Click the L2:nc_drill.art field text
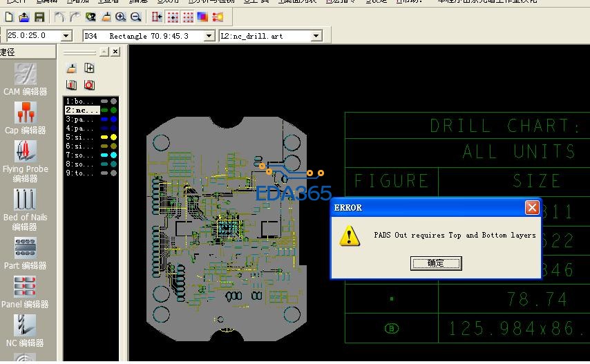The height and width of the screenshot is (364, 590). [x=251, y=36]
